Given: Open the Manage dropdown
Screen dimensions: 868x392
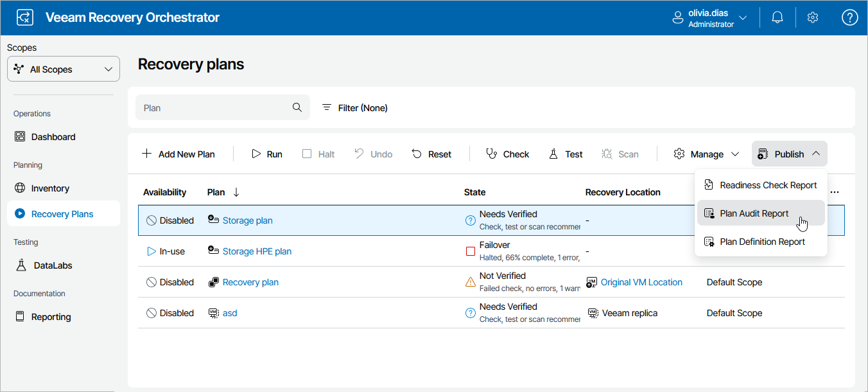Looking at the screenshot, I should pyautogui.click(x=706, y=154).
